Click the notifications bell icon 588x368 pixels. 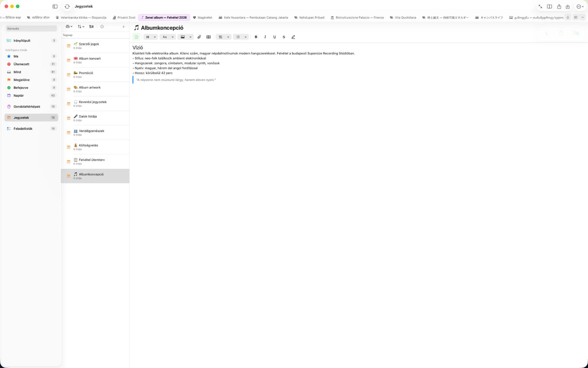click(568, 18)
